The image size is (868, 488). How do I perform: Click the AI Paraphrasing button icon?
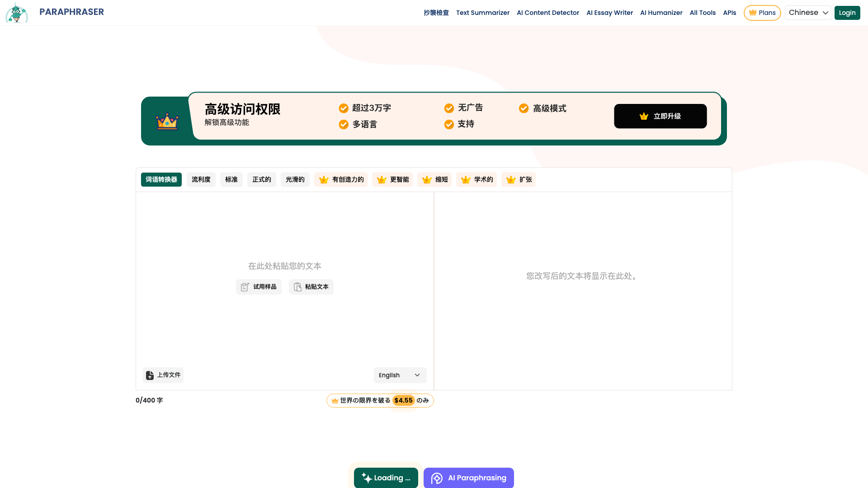pyautogui.click(x=437, y=478)
